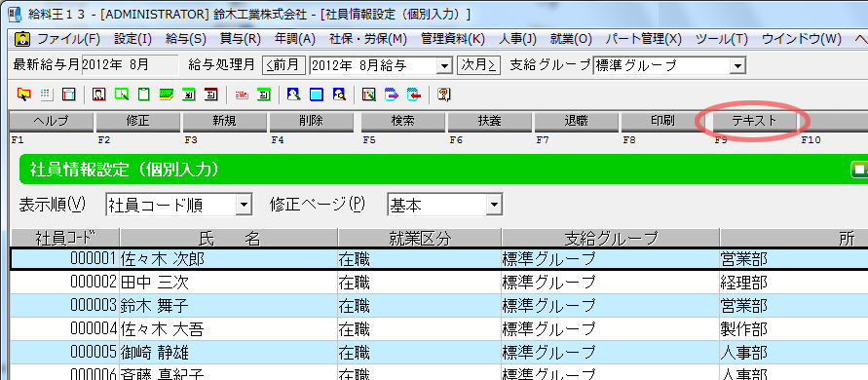The image size is (868, 380).
Task: Click the application icon left of ファイル menu
Action: (x=22, y=39)
